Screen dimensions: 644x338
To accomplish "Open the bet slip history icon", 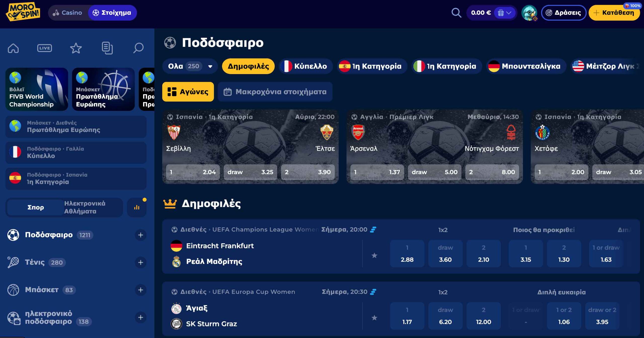I will tap(107, 48).
